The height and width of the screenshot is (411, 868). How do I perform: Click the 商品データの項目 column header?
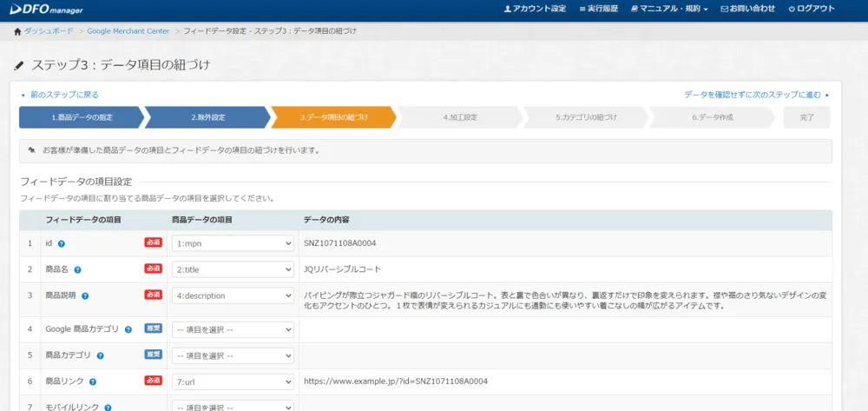tap(201, 220)
